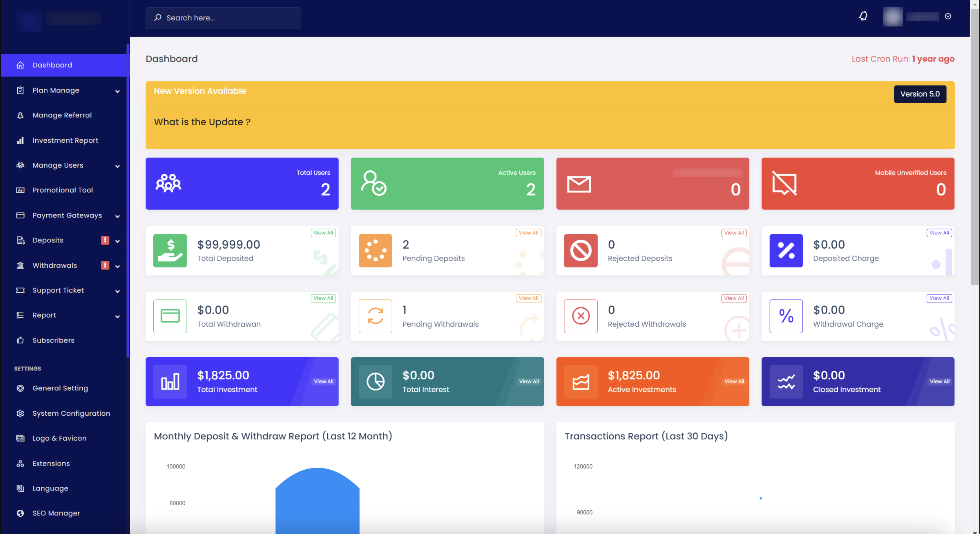Go to General Setting menu item
The width and height of the screenshot is (980, 534).
pyautogui.click(x=60, y=388)
